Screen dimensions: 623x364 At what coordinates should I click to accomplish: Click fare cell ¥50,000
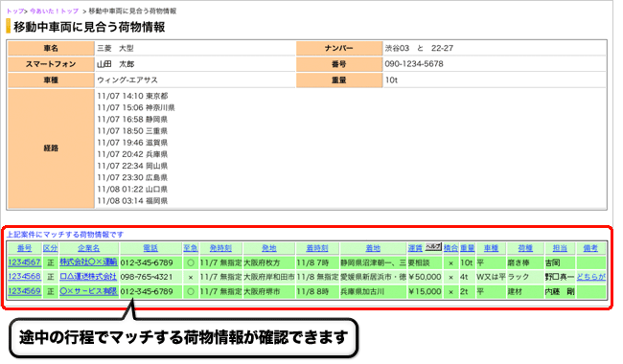pos(425,277)
